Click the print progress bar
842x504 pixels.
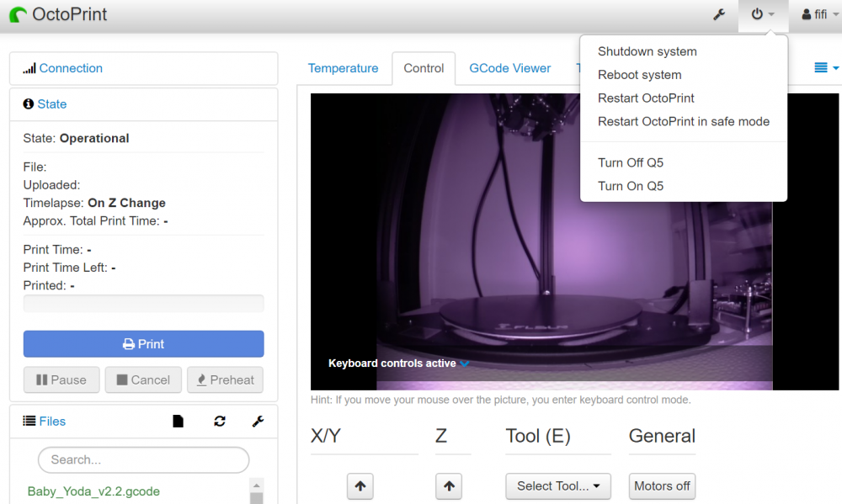pos(143,303)
